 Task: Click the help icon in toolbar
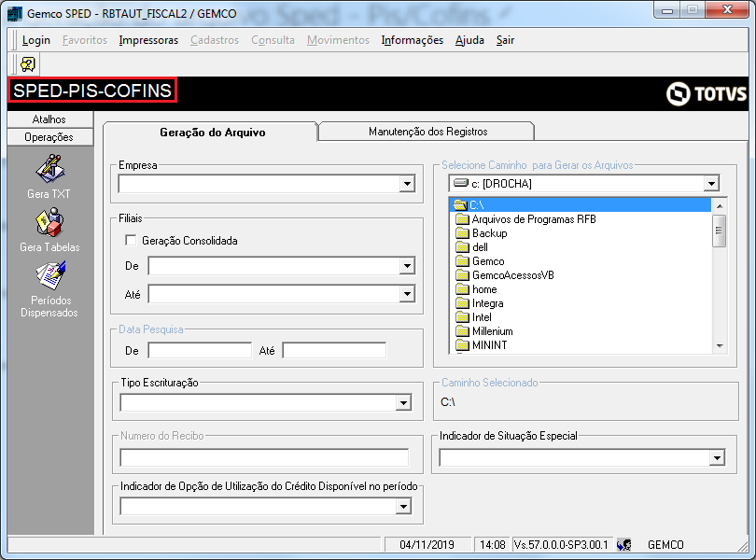click(x=28, y=64)
